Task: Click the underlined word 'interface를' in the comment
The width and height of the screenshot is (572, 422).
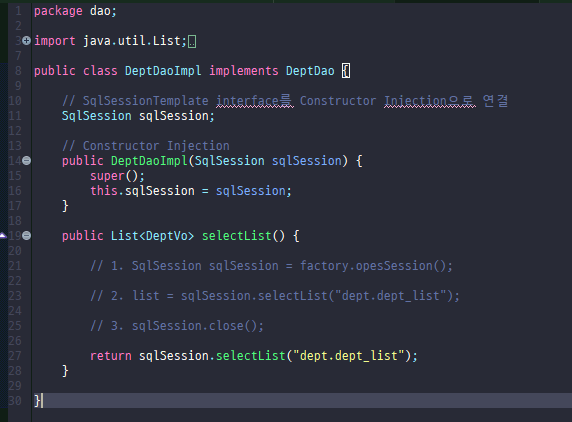Action: click(254, 101)
